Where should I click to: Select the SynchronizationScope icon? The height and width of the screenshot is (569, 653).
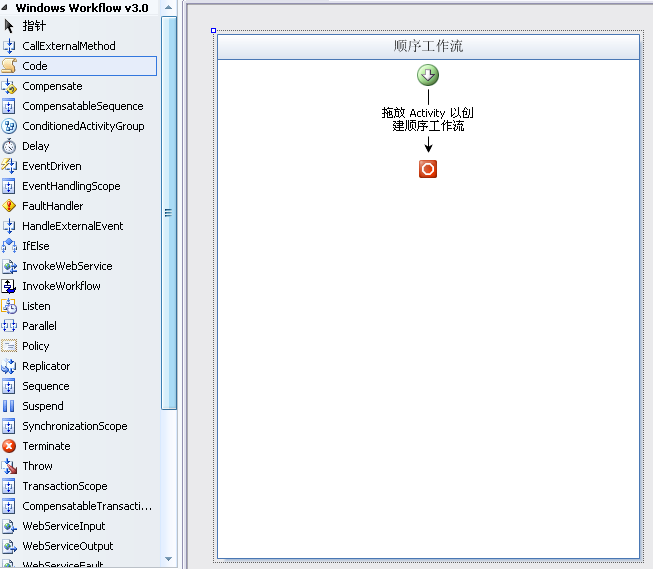9,426
